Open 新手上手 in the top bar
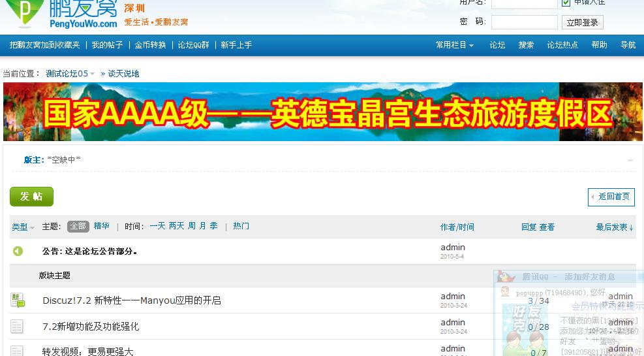Image resolution: width=644 pixels, height=356 pixels. pyautogui.click(x=236, y=45)
